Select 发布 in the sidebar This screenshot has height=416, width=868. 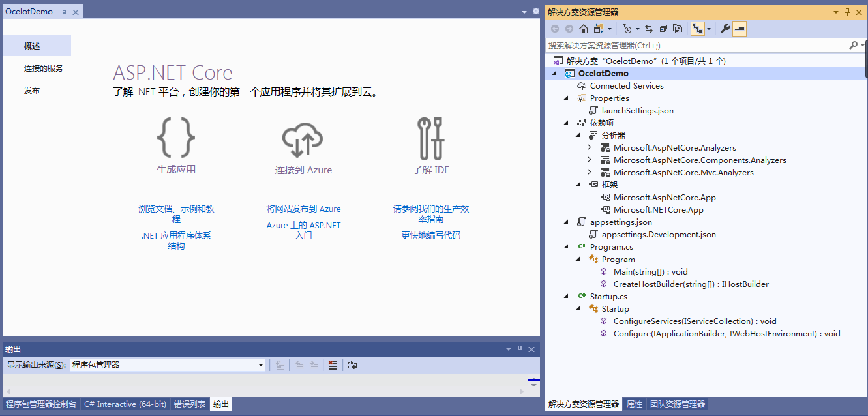(x=32, y=91)
